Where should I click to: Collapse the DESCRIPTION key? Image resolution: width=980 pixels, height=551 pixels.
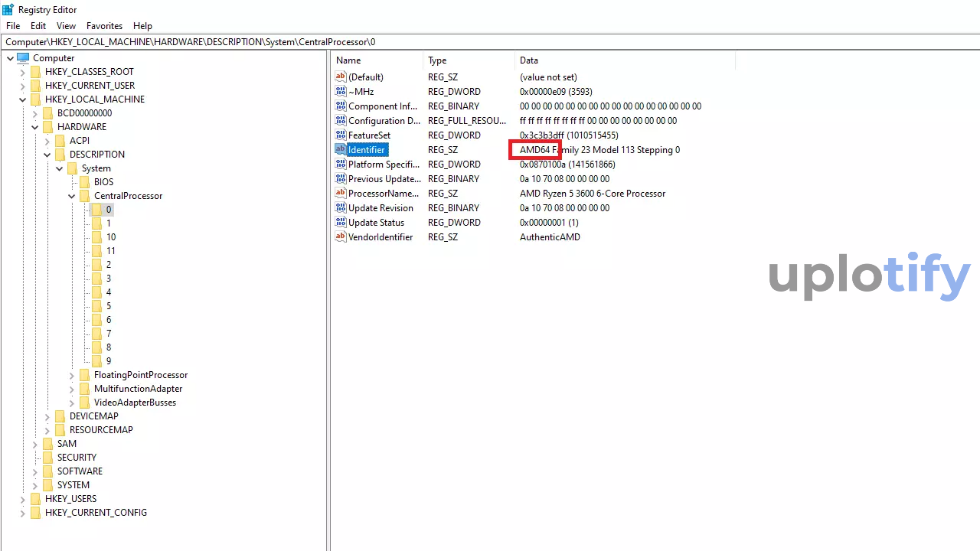pyautogui.click(x=47, y=155)
